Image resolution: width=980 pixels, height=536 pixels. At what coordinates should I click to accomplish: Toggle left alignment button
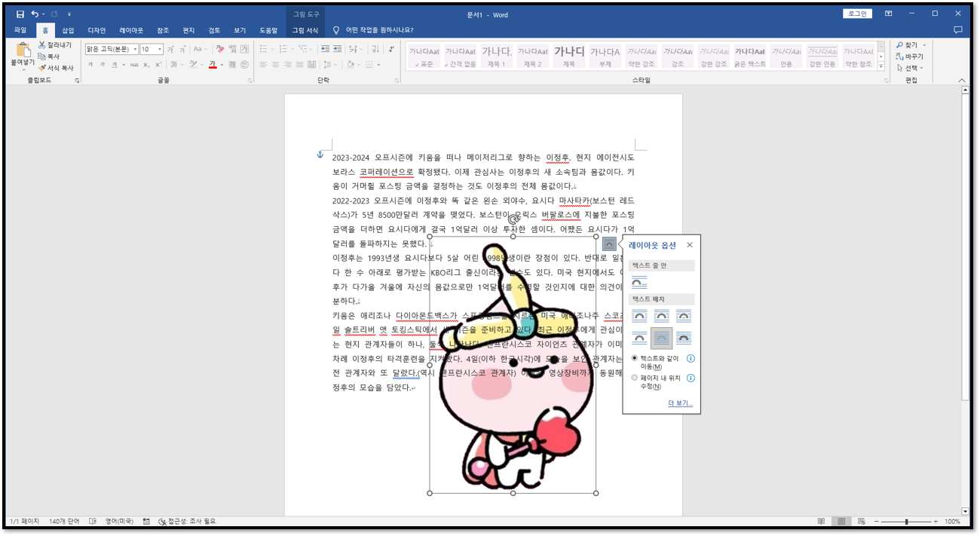click(263, 65)
